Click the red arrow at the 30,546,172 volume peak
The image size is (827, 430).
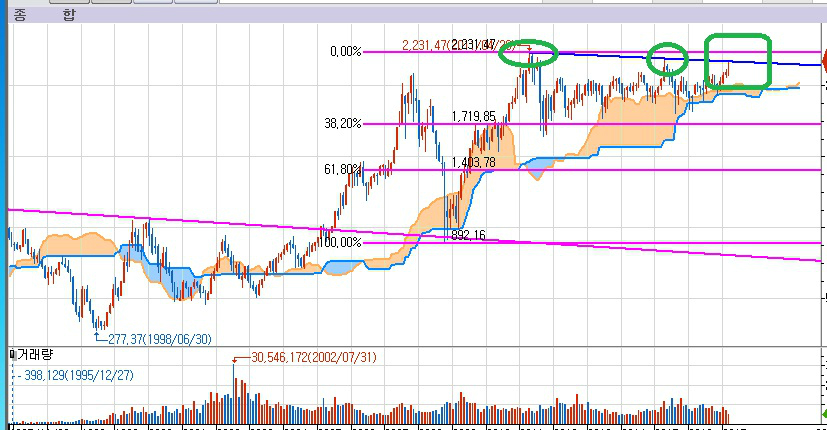(x=235, y=360)
